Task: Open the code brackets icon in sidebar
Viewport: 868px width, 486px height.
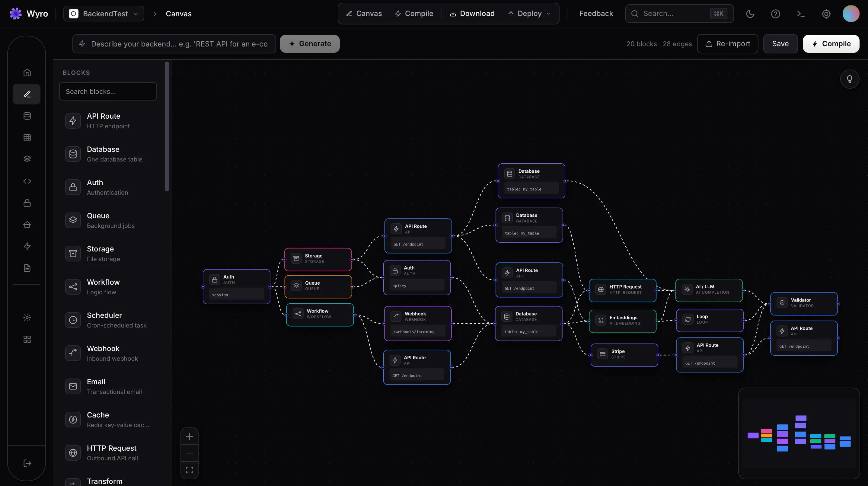Action: (27, 181)
